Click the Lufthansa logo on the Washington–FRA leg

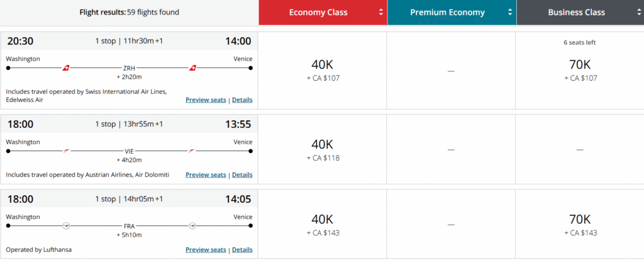(x=67, y=225)
